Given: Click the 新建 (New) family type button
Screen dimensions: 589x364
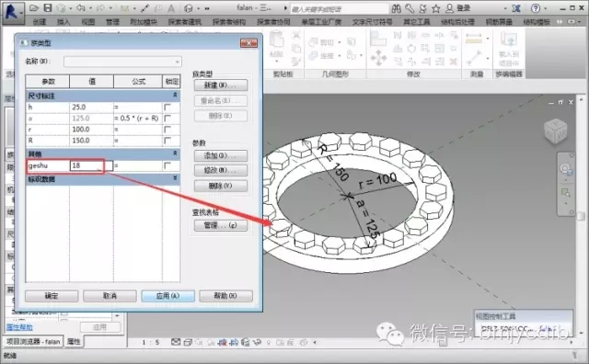Looking at the screenshot, I should coord(221,85).
